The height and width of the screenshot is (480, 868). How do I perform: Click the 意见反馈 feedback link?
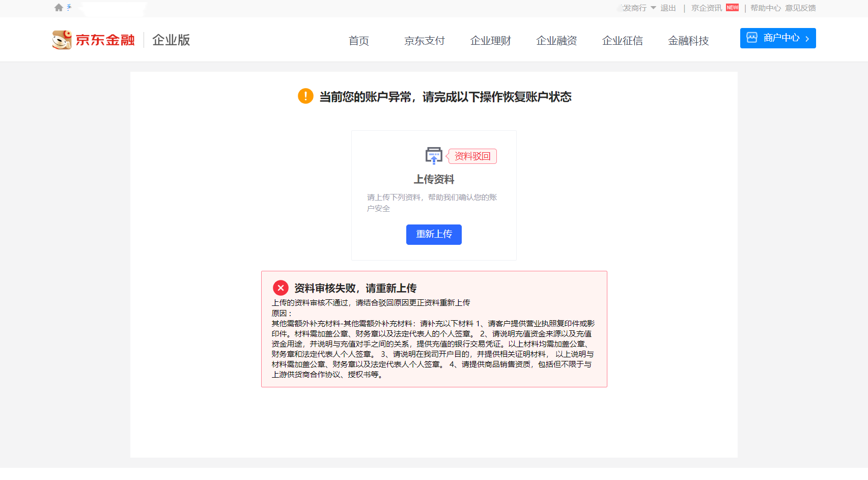[x=800, y=8]
